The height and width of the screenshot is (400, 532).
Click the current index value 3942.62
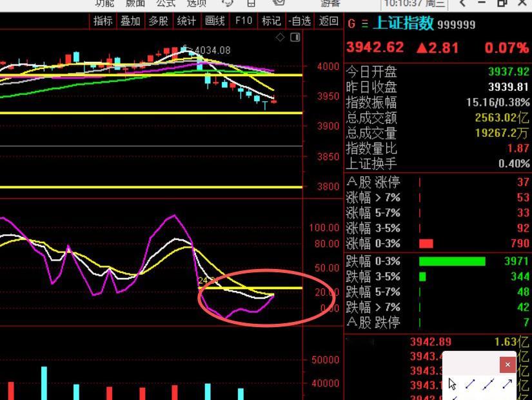(375, 48)
